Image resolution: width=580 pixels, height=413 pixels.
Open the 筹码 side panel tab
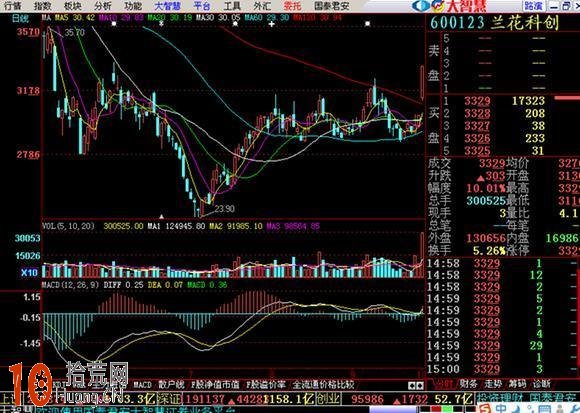coord(517,384)
